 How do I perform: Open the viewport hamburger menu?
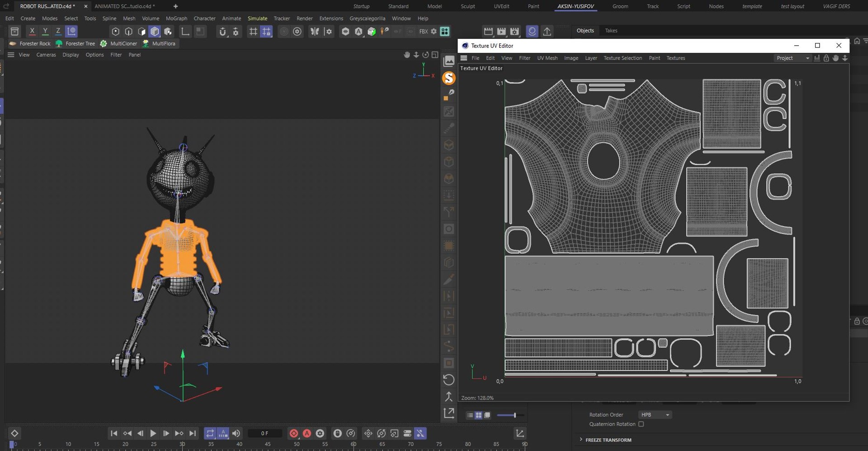pos(11,55)
